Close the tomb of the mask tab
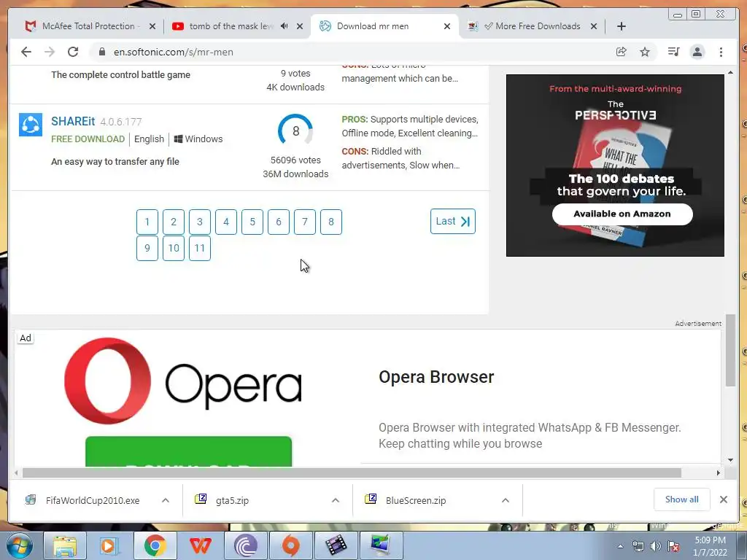Viewport: 747px width, 560px height. point(300,26)
